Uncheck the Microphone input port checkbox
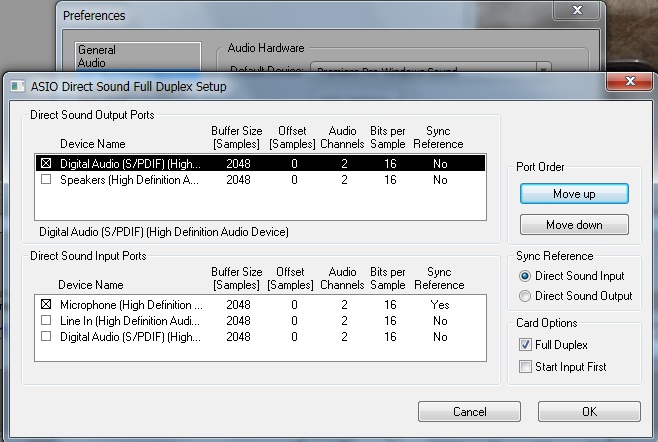The image size is (658, 442). point(46,304)
